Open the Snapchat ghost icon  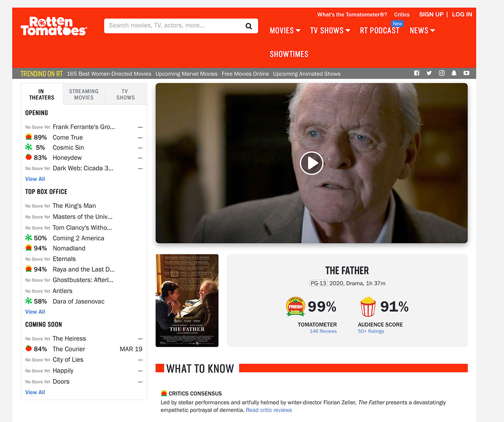pos(454,73)
